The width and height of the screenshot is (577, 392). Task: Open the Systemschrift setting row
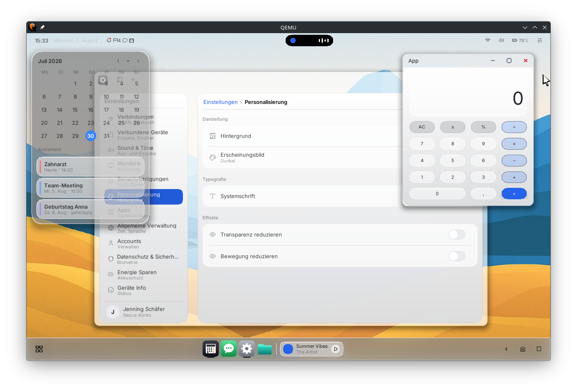tap(303, 196)
